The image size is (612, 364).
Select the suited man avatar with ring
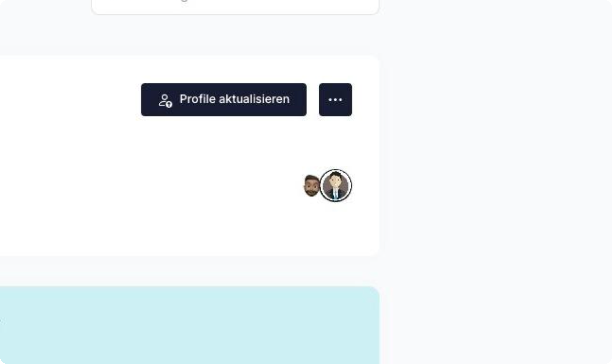tap(336, 185)
